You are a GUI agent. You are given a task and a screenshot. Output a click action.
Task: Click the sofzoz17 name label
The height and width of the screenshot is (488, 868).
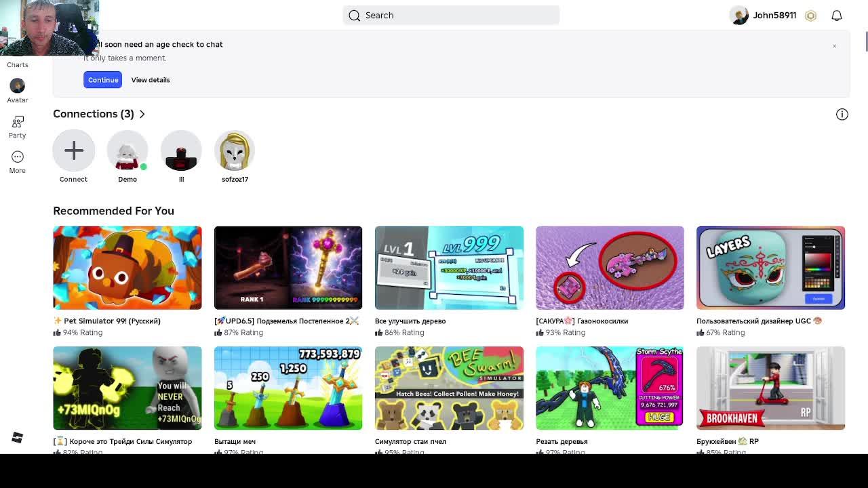[x=235, y=180]
